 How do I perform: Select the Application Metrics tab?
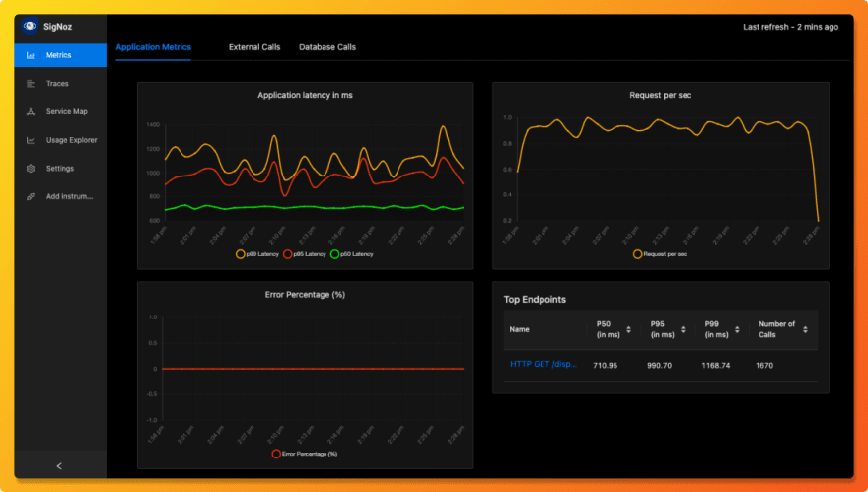point(153,47)
